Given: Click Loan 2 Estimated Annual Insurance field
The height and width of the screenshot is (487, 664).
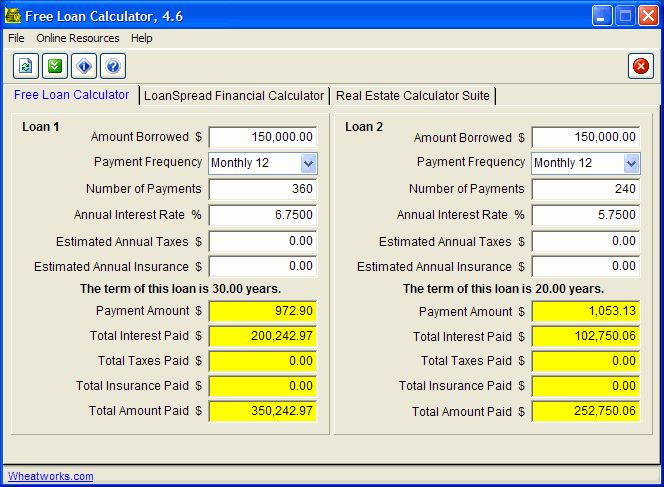Looking at the screenshot, I should [x=586, y=266].
